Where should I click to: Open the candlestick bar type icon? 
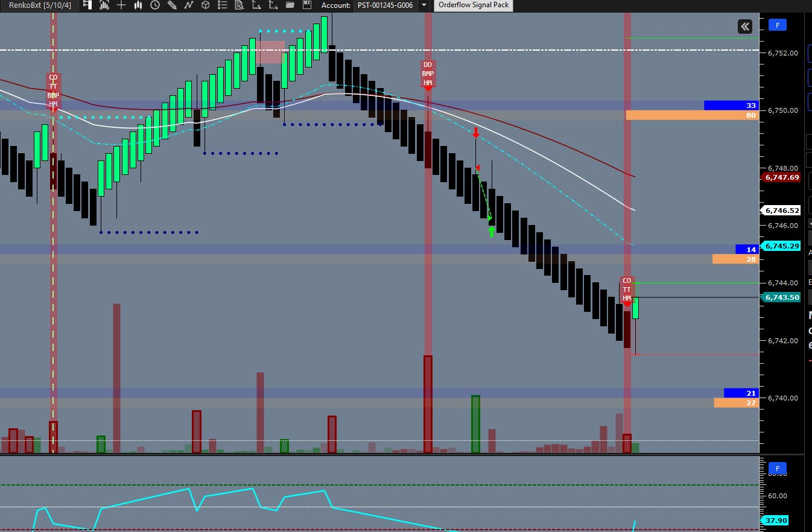coord(139,5)
